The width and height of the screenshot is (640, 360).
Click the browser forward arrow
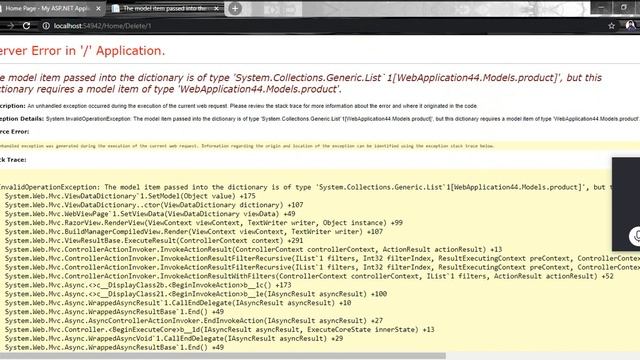[x=10, y=26]
